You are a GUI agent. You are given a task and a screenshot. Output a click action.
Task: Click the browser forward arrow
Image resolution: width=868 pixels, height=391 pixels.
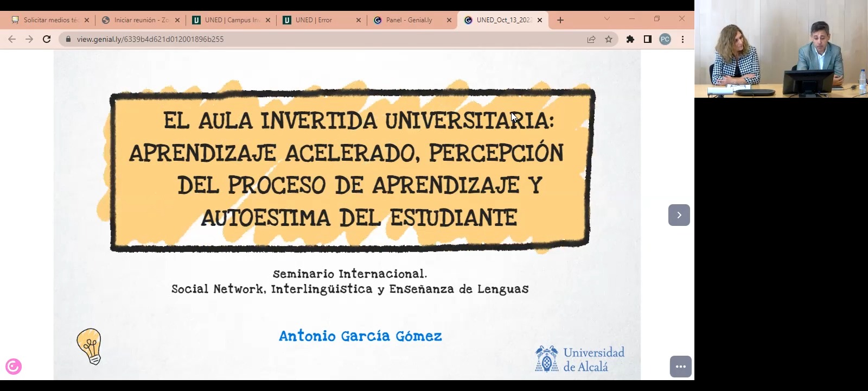click(29, 39)
